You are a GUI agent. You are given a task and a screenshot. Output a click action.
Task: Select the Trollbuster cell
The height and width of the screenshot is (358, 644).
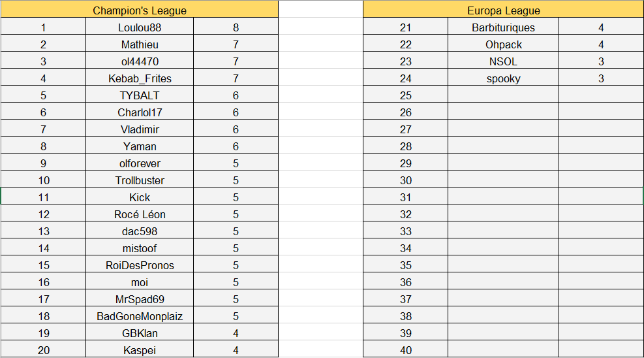(140, 180)
